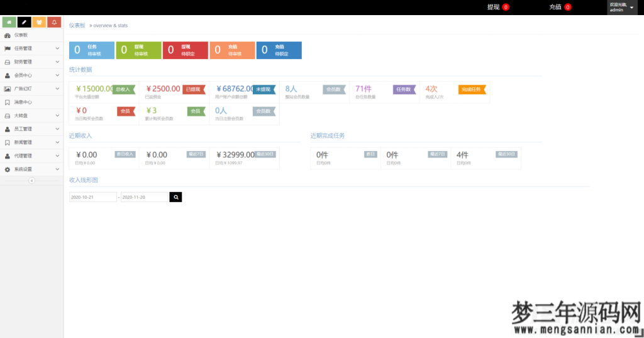Click the ￥32999.00 last 30 days income

pyautogui.click(x=235, y=155)
